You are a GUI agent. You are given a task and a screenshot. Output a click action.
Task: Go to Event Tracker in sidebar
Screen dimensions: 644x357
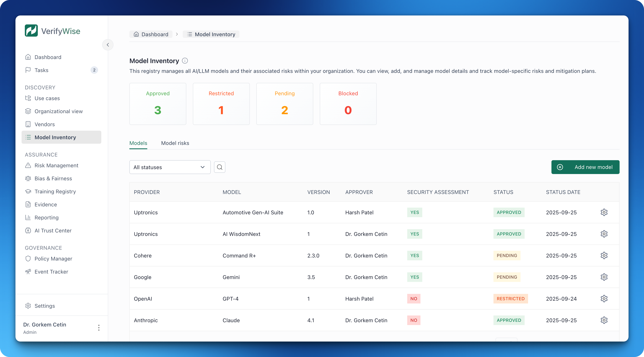click(51, 272)
